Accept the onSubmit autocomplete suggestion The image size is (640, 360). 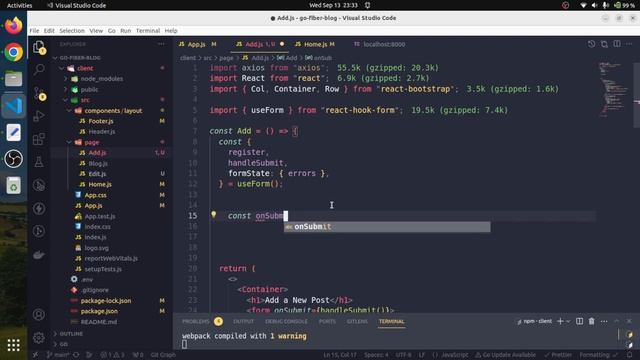point(387,227)
